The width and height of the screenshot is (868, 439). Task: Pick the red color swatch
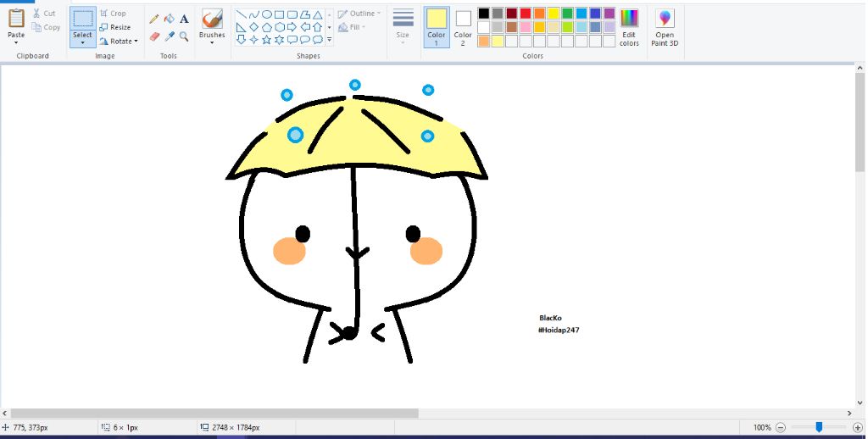pos(526,14)
